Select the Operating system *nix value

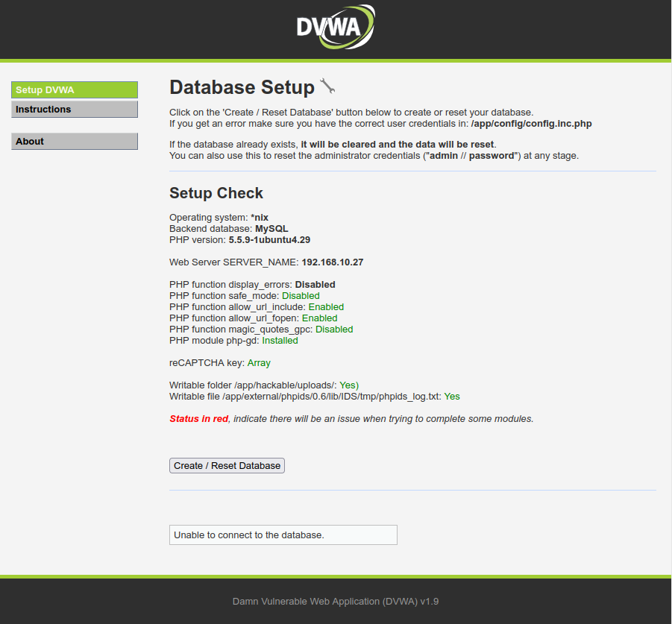pyautogui.click(x=260, y=218)
